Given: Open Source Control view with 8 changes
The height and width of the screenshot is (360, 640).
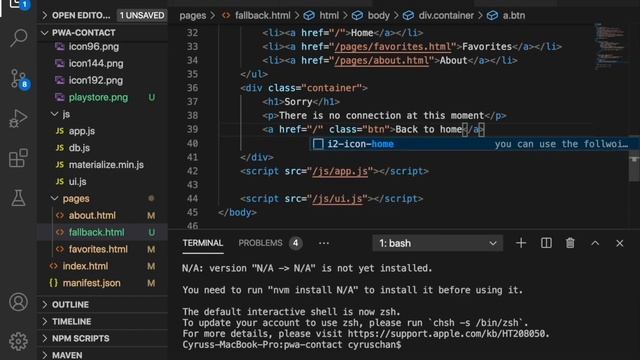Looking at the screenshot, I should [18, 78].
